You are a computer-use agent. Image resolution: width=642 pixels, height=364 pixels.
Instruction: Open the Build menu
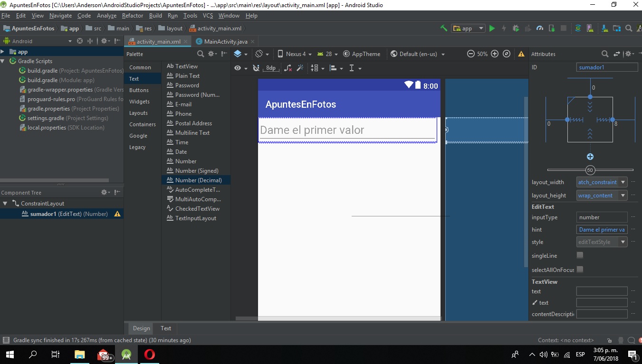point(155,16)
